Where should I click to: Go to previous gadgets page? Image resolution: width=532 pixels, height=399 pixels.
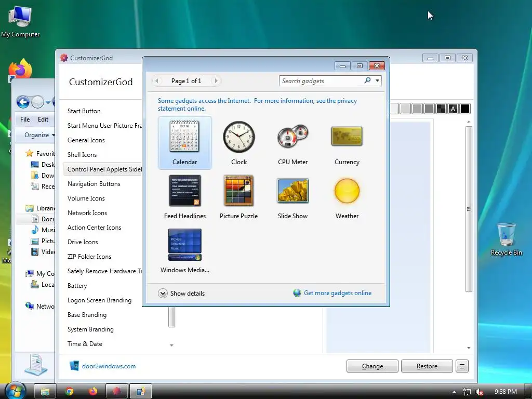coord(157,81)
